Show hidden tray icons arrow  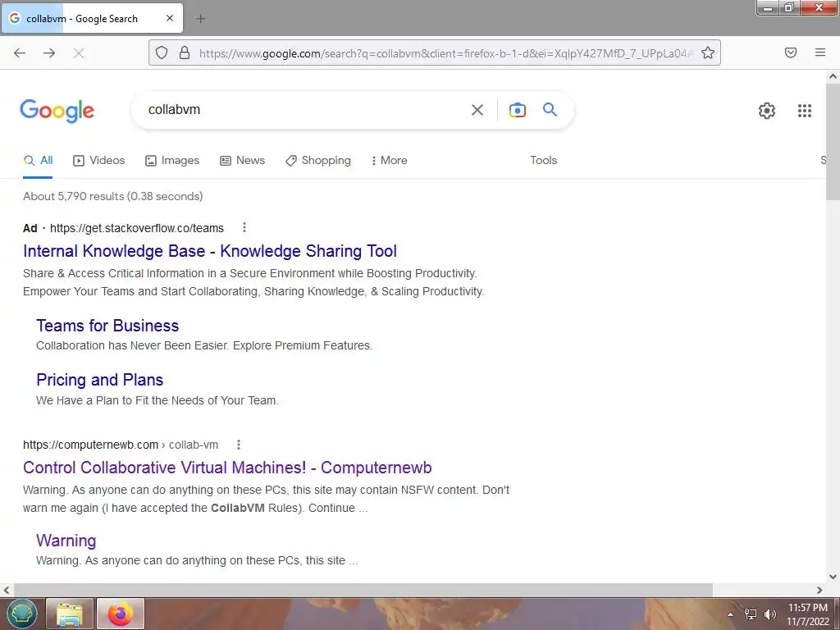pos(730,614)
